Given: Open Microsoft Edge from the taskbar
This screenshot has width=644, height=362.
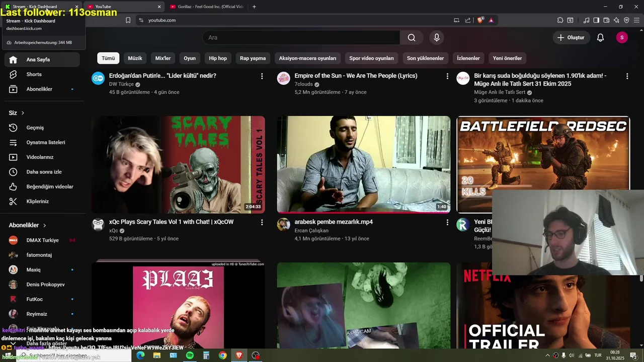Looking at the screenshot, I should click(x=140, y=355).
